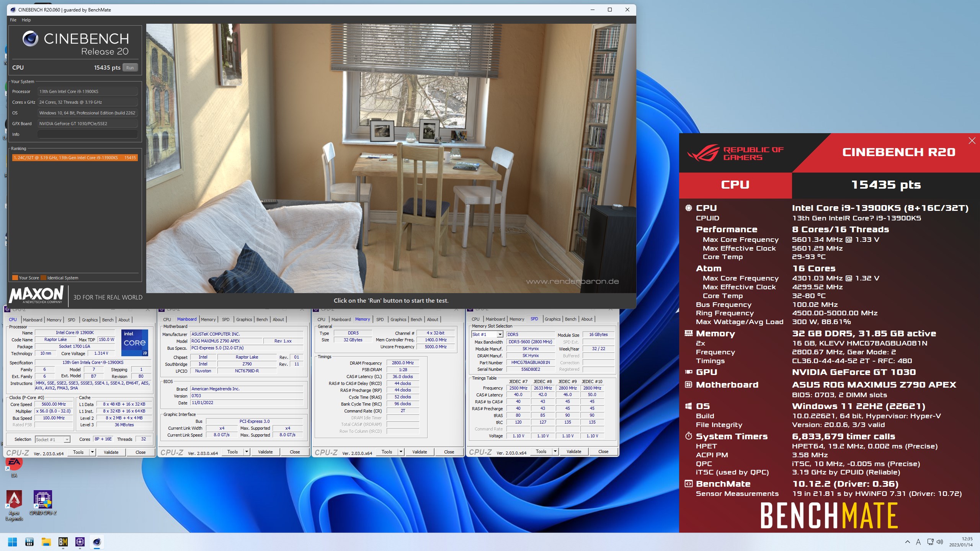
Task: Click the Motherboard icon in BenchMate panel
Action: tap(688, 385)
